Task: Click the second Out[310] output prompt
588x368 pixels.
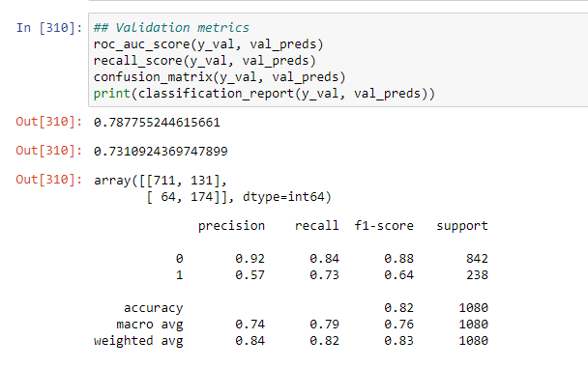Action: point(49,151)
